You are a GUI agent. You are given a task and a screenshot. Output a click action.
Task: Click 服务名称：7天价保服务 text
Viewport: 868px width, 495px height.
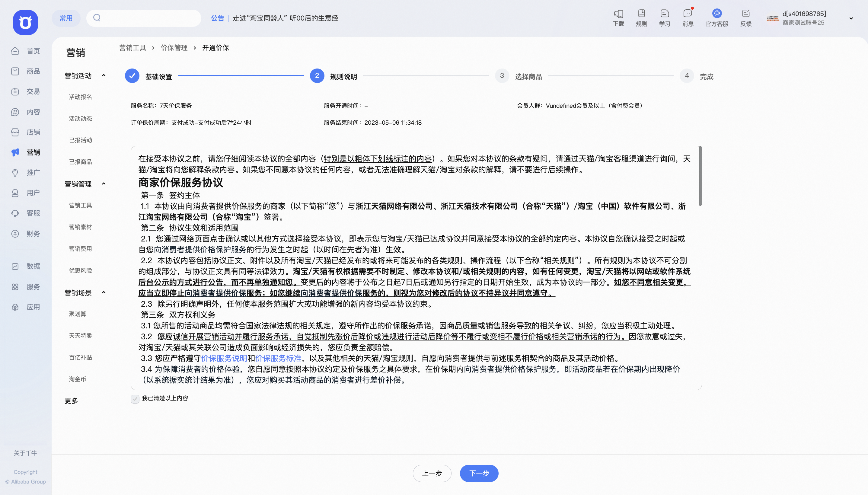tap(161, 106)
